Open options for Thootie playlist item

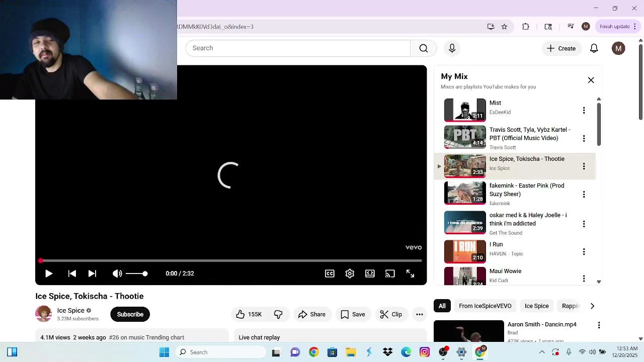click(x=584, y=166)
